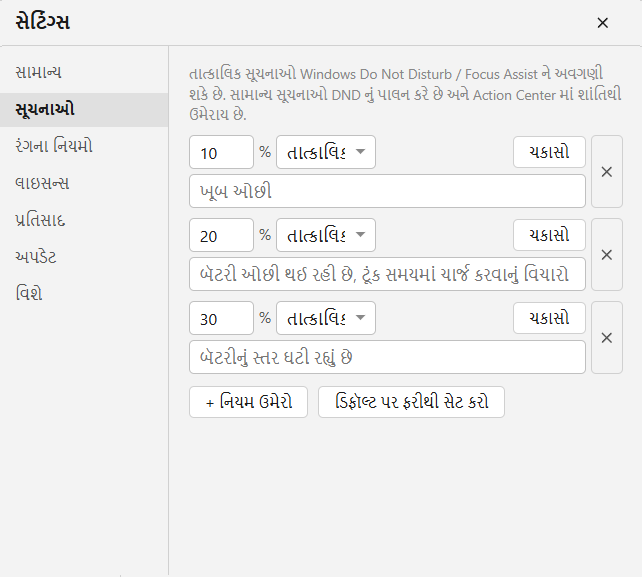Expand priority dropdown of 10% rule
The height and width of the screenshot is (577, 642).
326,152
